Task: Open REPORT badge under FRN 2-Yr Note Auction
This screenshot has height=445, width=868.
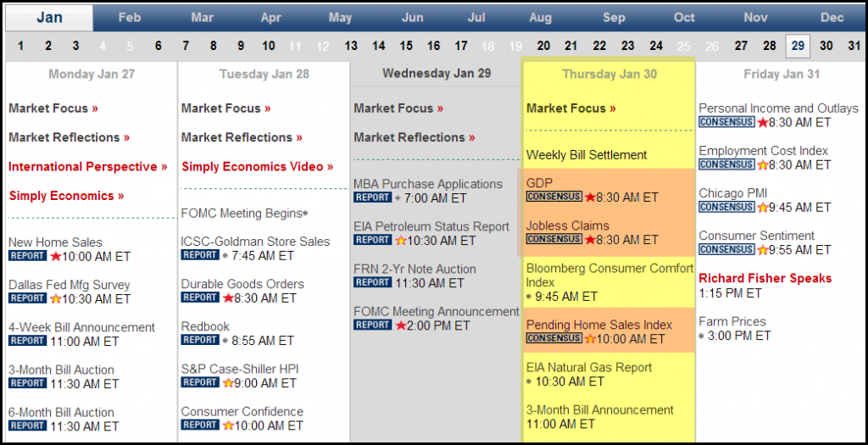Action: pos(373,283)
